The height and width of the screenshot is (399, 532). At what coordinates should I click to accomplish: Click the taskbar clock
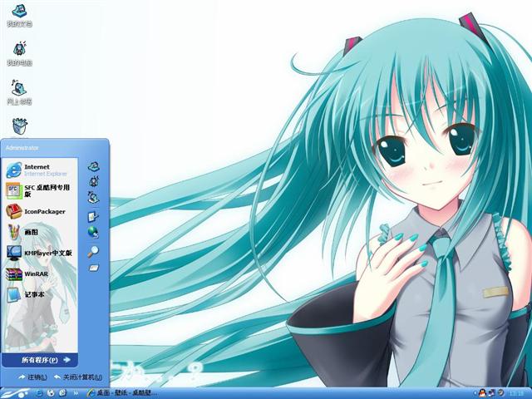click(517, 393)
